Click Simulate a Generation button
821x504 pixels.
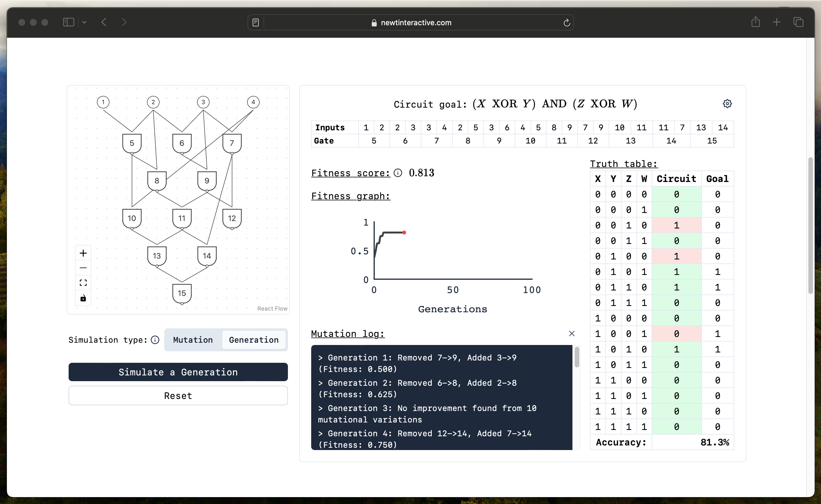(x=178, y=372)
